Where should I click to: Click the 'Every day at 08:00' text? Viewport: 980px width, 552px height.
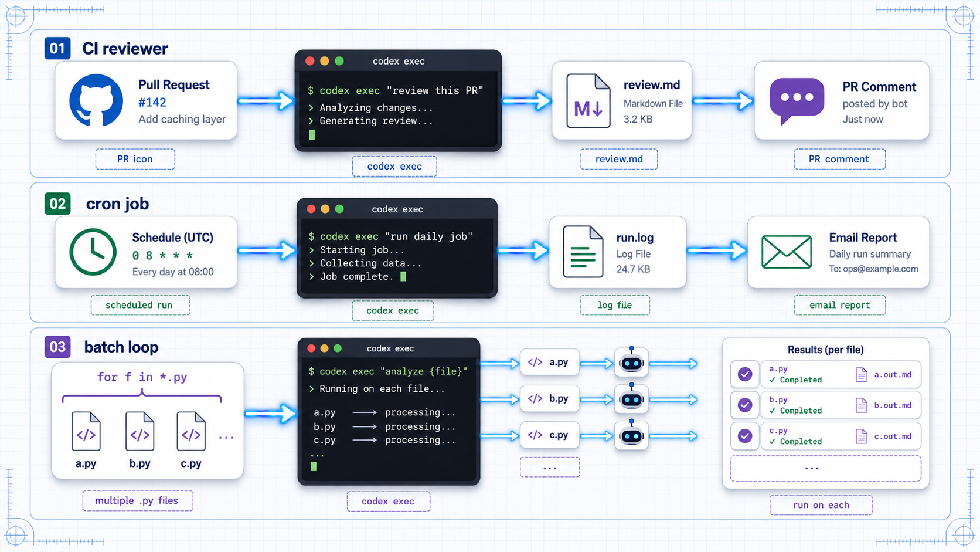[x=173, y=272]
